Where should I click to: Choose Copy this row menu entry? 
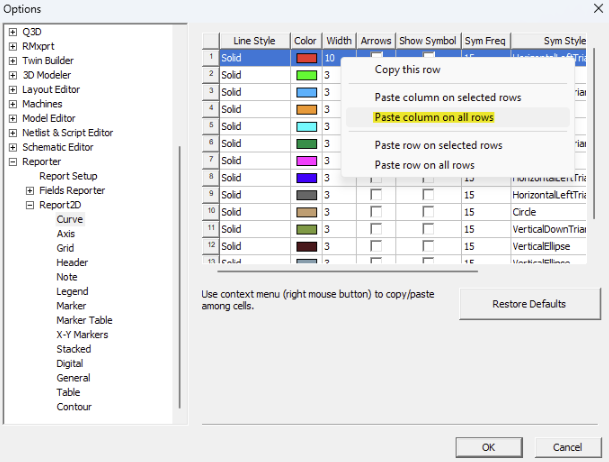pos(407,70)
